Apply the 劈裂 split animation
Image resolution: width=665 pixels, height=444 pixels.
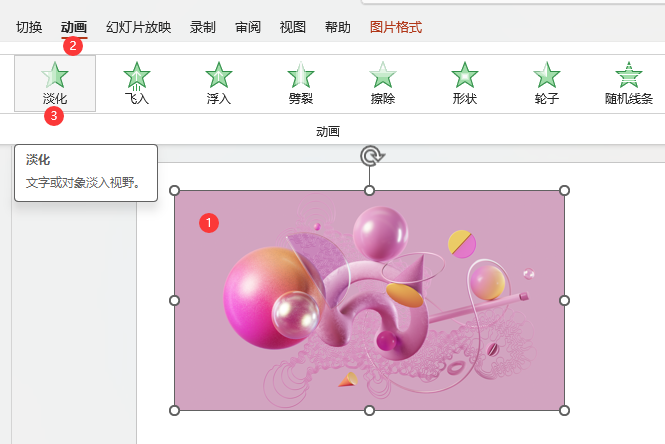pyautogui.click(x=301, y=84)
